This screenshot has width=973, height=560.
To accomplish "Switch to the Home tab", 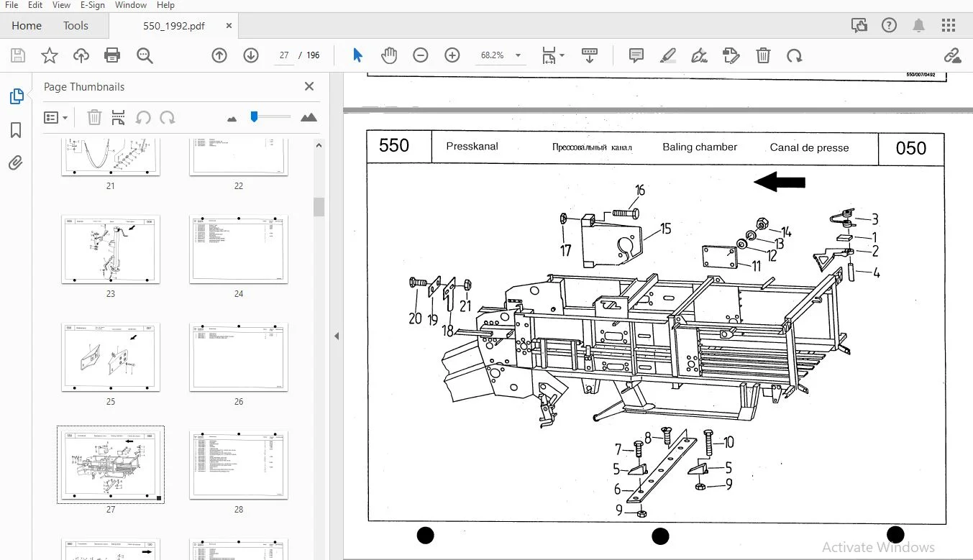I will pos(27,26).
